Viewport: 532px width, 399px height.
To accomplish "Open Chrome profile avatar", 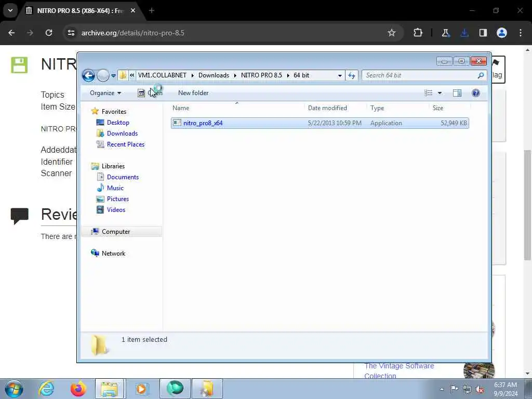I will tap(502, 33).
